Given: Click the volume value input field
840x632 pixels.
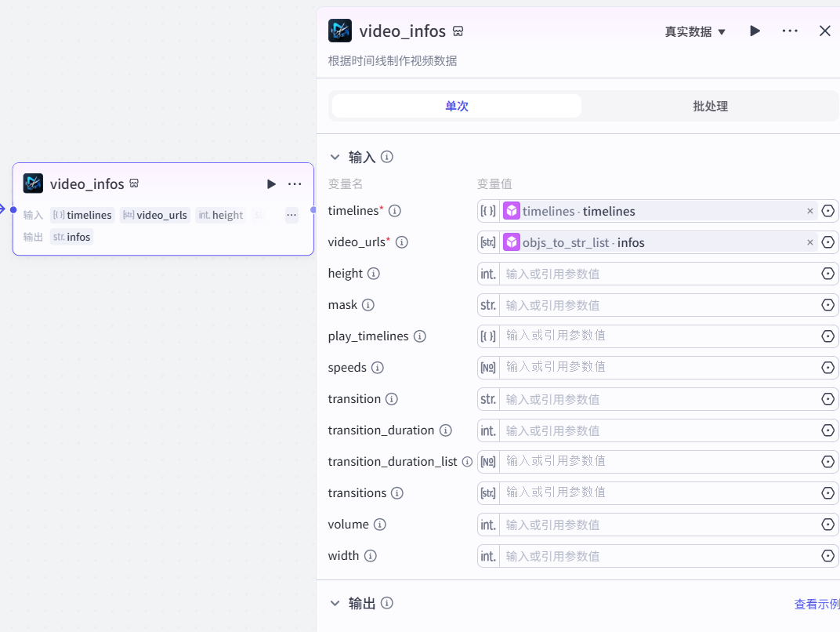Looking at the screenshot, I should click(658, 525).
